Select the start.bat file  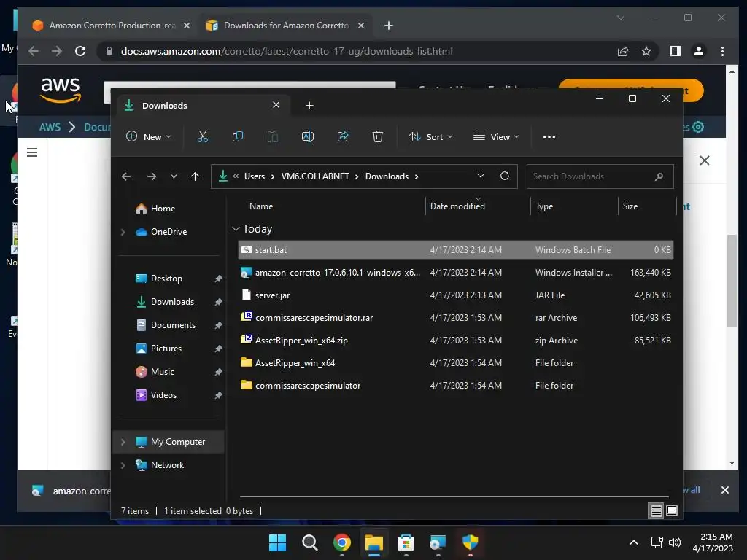[x=455, y=250]
